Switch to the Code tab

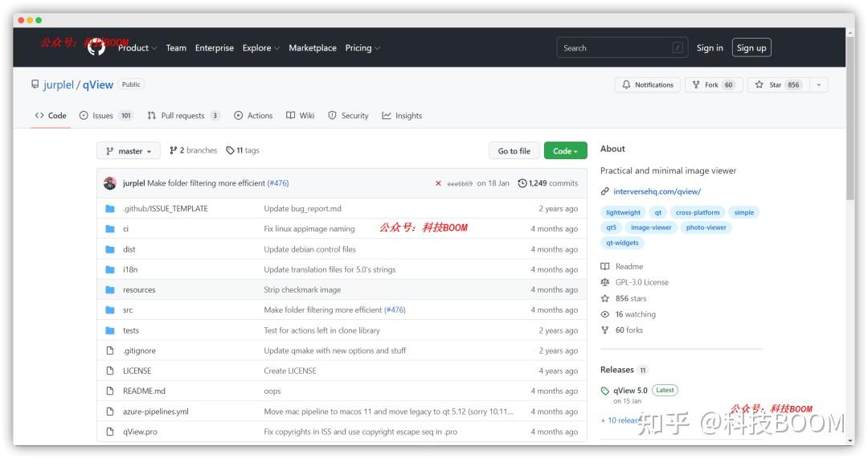pyautogui.click(x=51, y=115)
